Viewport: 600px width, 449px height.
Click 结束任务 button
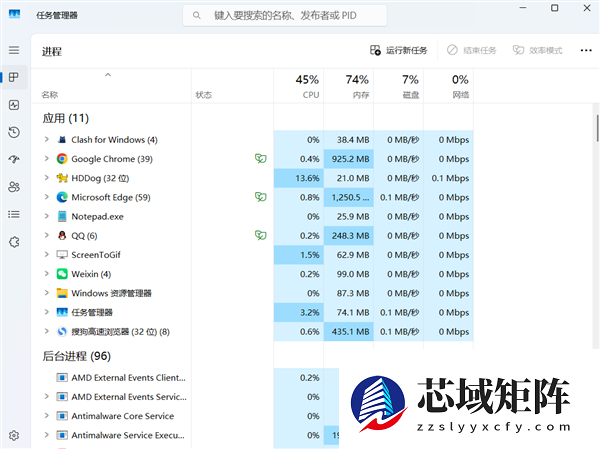pos(471,50)
